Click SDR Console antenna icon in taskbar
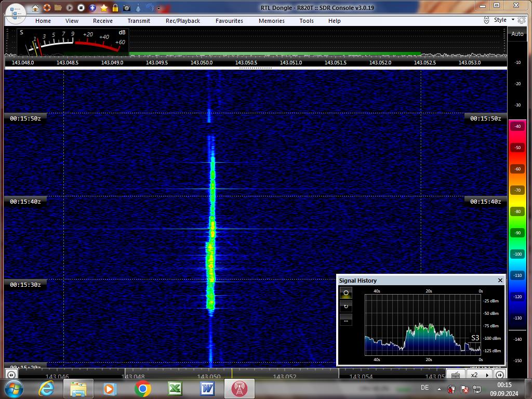This screenshot has width=532, height=399. pyautogui.click(x=239, y=389)
